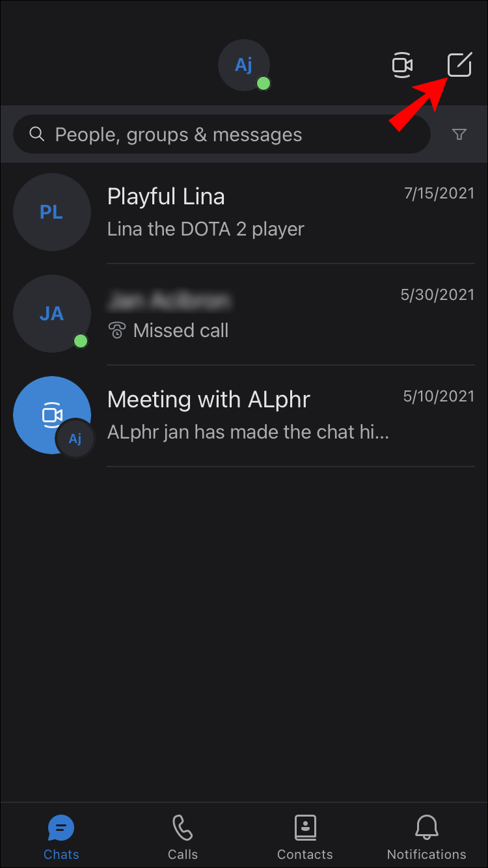Switch to the Calls tab
The image size is (488, 868).
(x=183, y=838)
